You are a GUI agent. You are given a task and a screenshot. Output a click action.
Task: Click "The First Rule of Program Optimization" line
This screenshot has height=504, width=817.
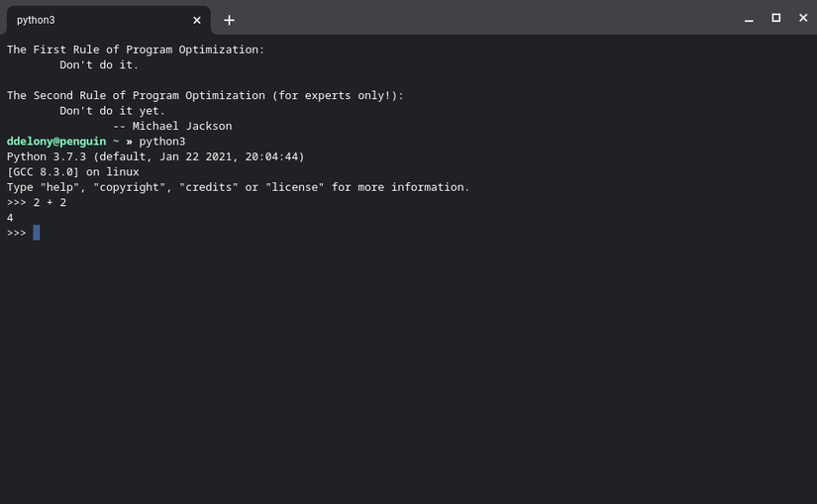coord(136,50)
